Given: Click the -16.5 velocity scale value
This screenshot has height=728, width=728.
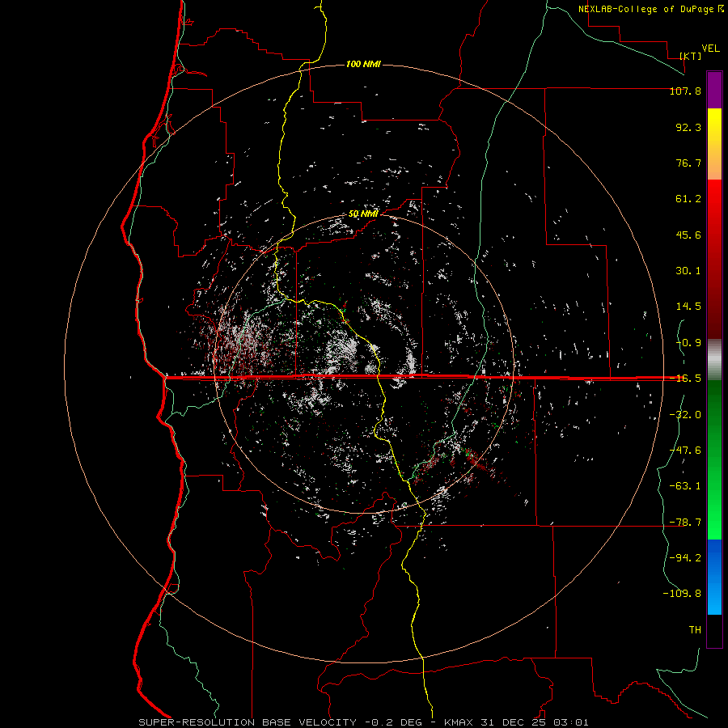Looking at the screenshot, I should (x=685, y=379).
